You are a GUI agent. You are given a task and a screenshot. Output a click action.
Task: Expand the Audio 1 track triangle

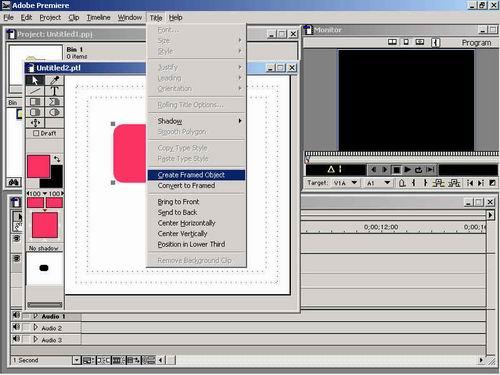tap(35, 316)
